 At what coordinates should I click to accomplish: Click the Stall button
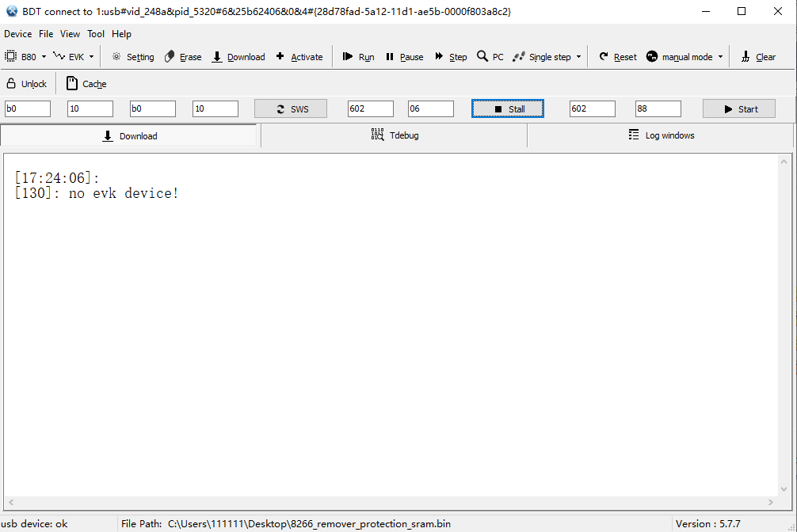508,108
